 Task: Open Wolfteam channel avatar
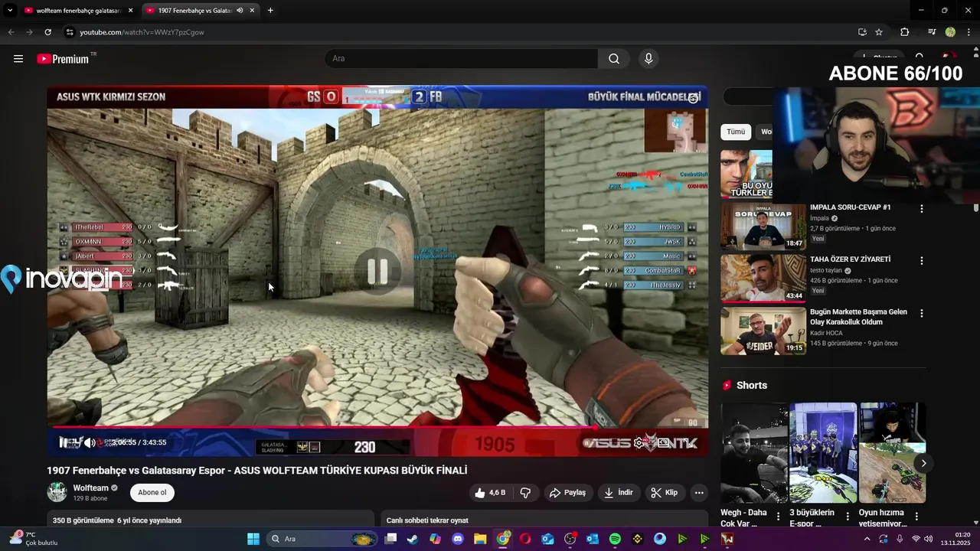(x=57, y=492)
